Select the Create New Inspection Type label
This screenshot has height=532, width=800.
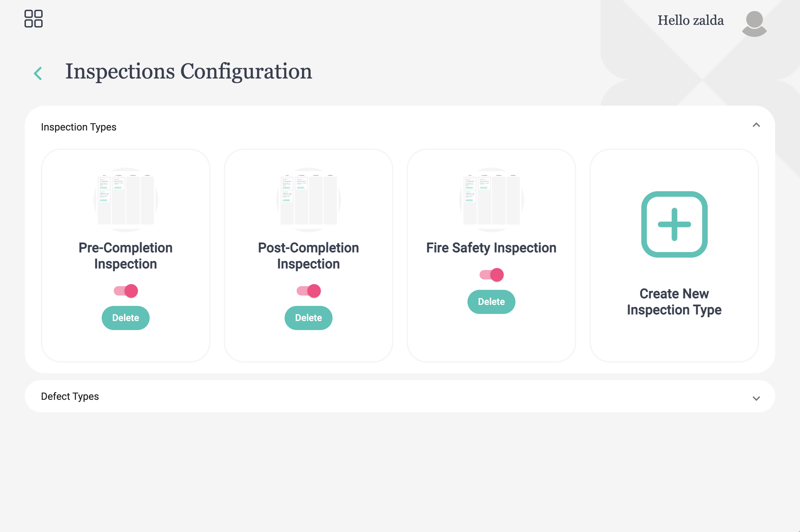674,302
